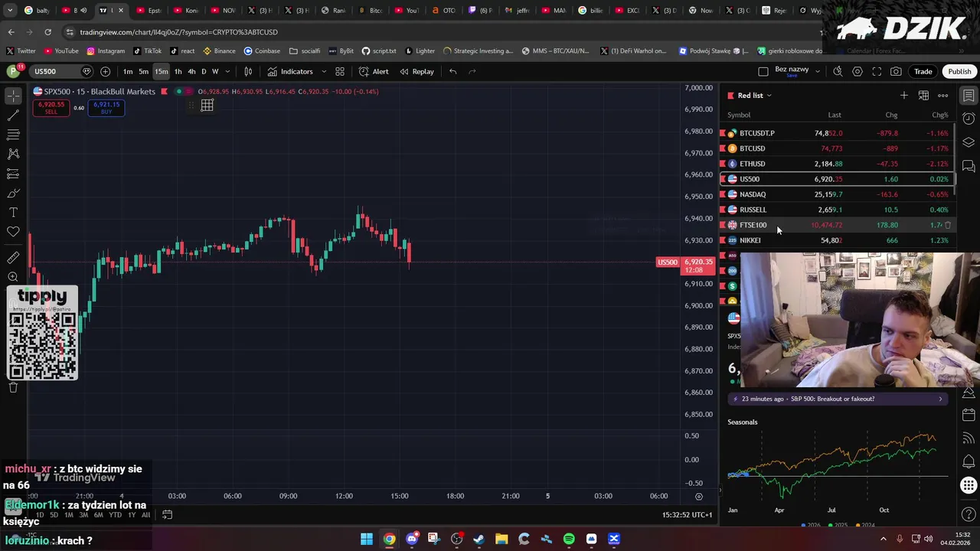Open Fibonacci retracement tools
The width and height of the screenshot is (980, 551).
13,135
